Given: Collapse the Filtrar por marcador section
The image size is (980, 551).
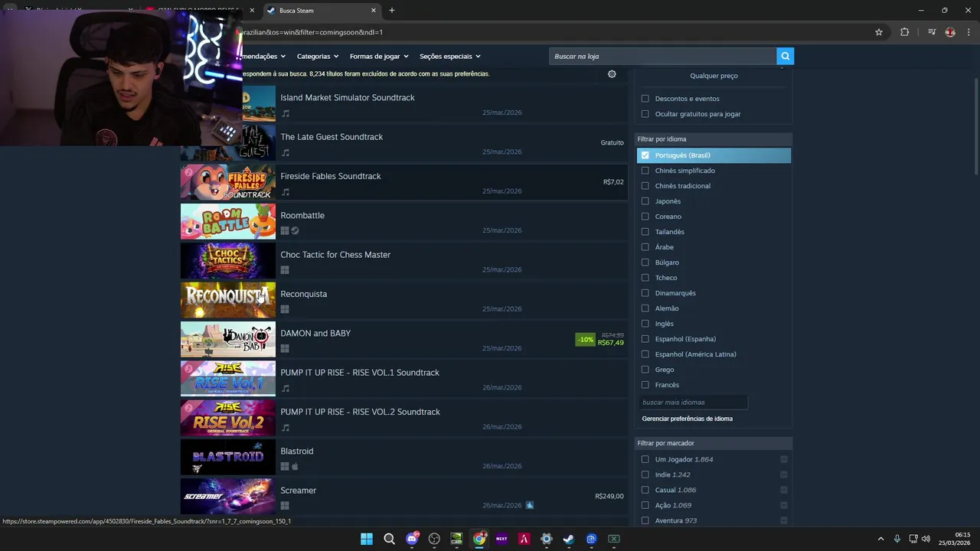Looking at the screenshot, I should coord(714,443).
